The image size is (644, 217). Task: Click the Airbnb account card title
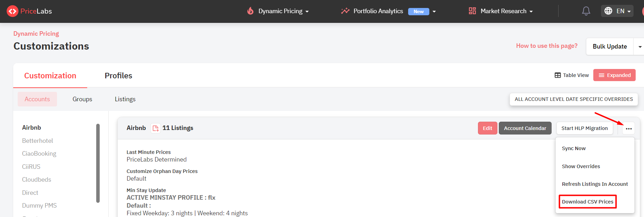pyautogui.click(x=136, y=128)
